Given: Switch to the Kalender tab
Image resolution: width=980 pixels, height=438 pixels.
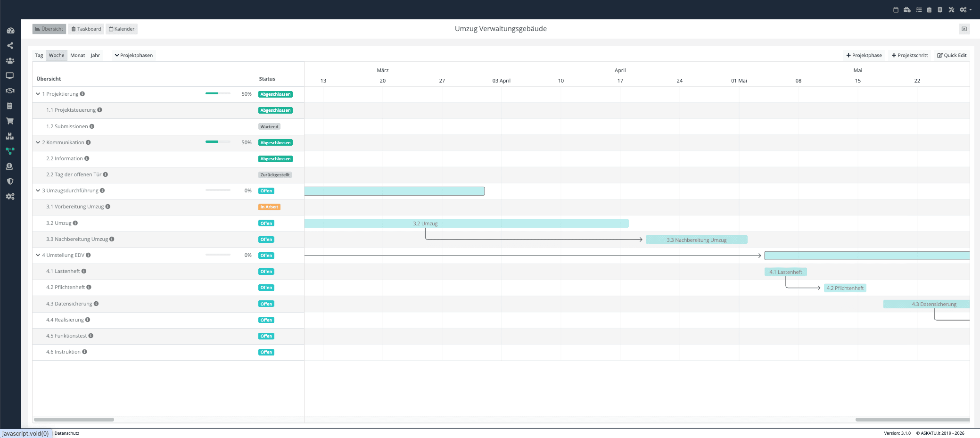Looking at the screenshot, I should pos(122,29).
